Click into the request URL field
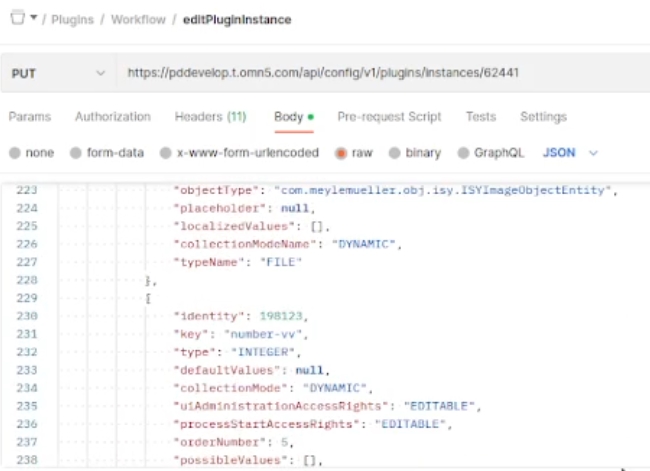This screenshot has height=471, width=650. 380,73
